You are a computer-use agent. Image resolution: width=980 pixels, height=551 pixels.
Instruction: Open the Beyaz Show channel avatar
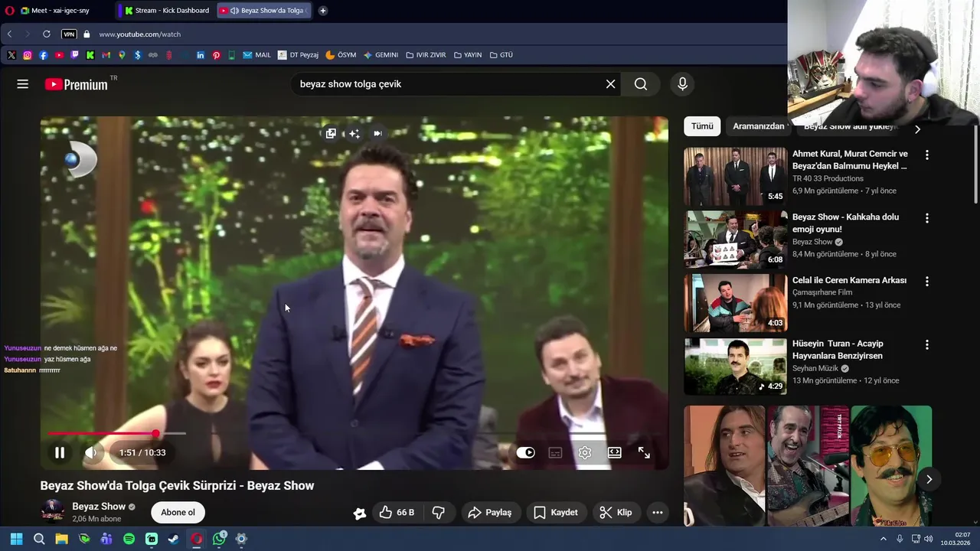pyautogui.click(x=53, y=512)
